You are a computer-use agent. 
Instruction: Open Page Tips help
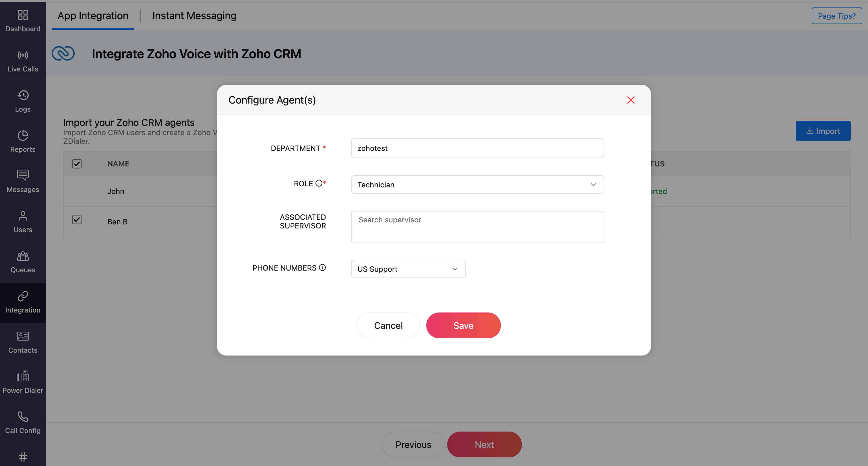coord(836,16)
